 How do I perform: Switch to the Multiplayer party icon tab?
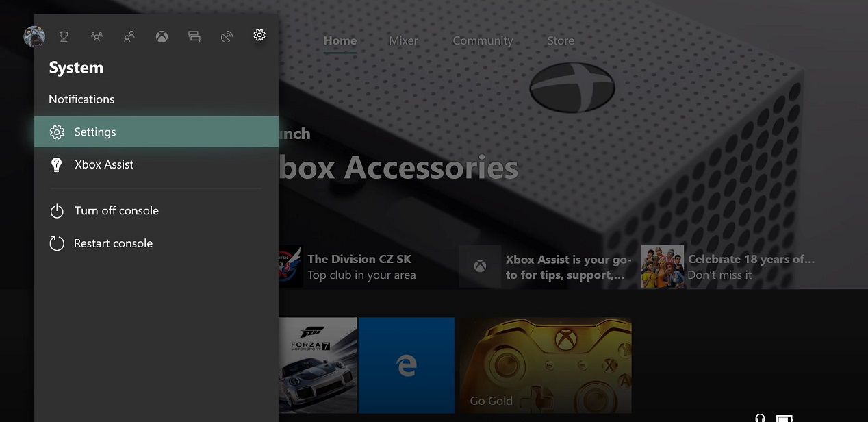97,36
